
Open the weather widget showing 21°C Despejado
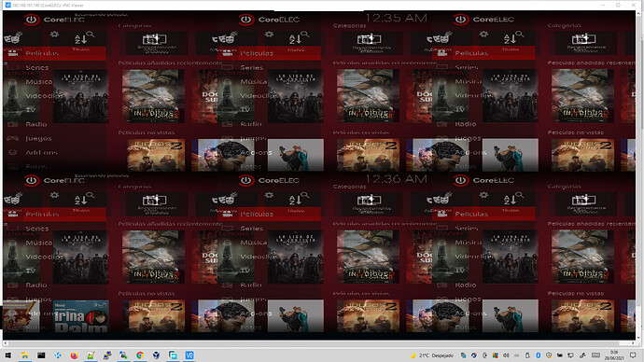click(432, 355)
